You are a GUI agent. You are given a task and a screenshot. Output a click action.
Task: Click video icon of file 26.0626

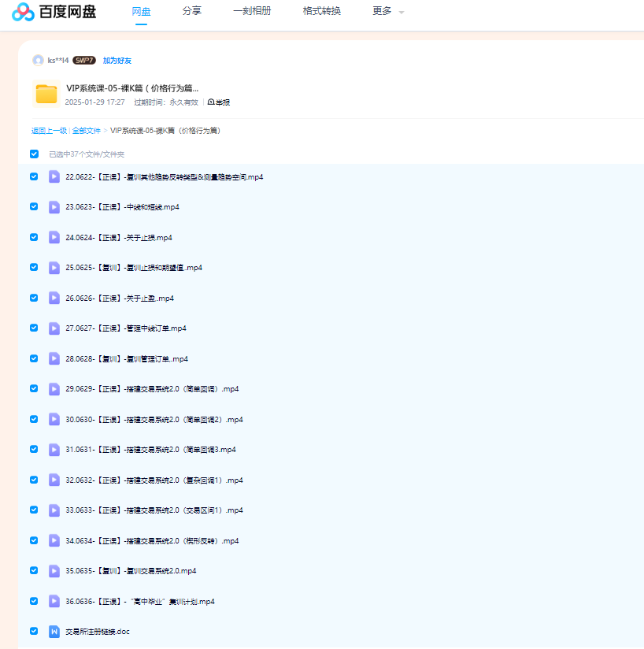[x=54, y=298]
